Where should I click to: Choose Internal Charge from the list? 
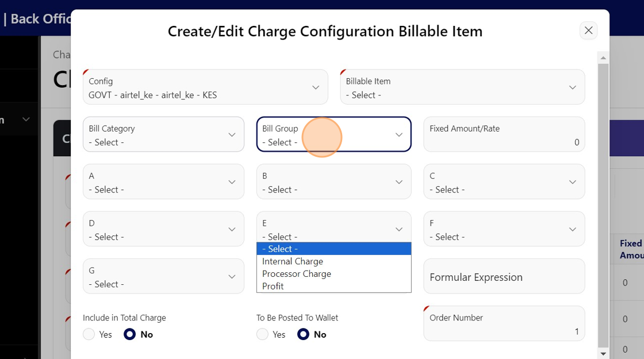pos(293,261)
